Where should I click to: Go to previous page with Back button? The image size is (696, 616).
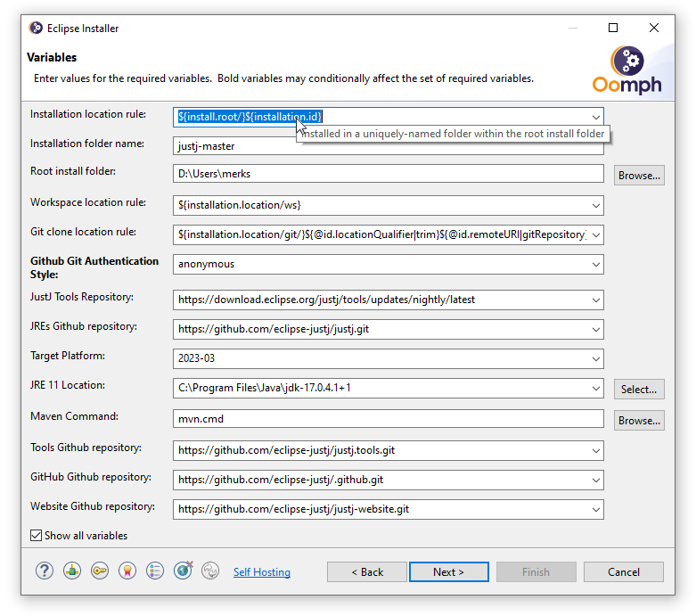tap(366, 571)
